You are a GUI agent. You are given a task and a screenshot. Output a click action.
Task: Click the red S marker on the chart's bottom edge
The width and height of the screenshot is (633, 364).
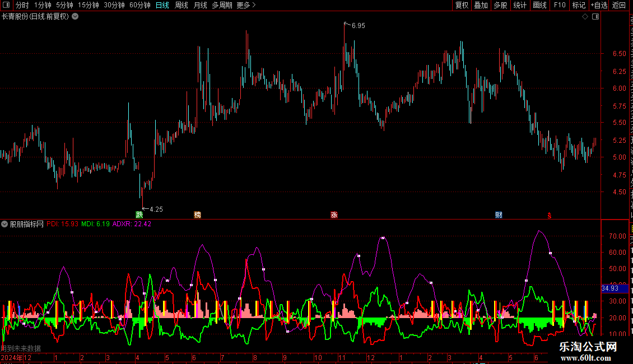(x=550, y=216)
